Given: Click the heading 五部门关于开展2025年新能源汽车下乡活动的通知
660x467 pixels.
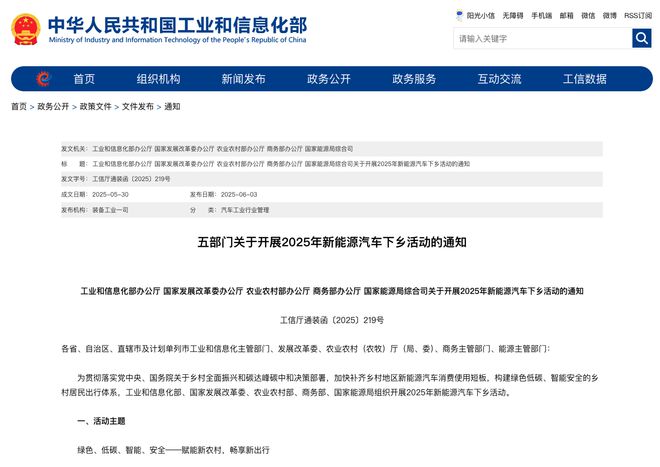Looking at the screenshot, I should 332,242.
